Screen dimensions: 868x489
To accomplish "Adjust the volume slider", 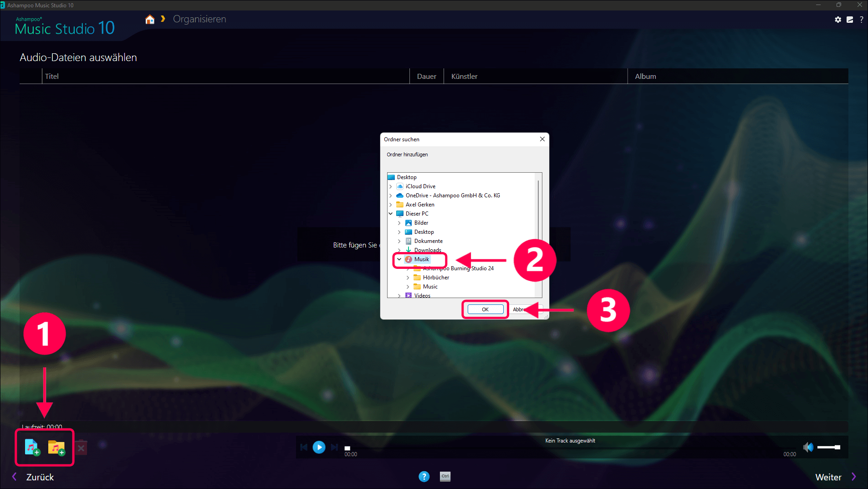I will [x=829, y=447].
